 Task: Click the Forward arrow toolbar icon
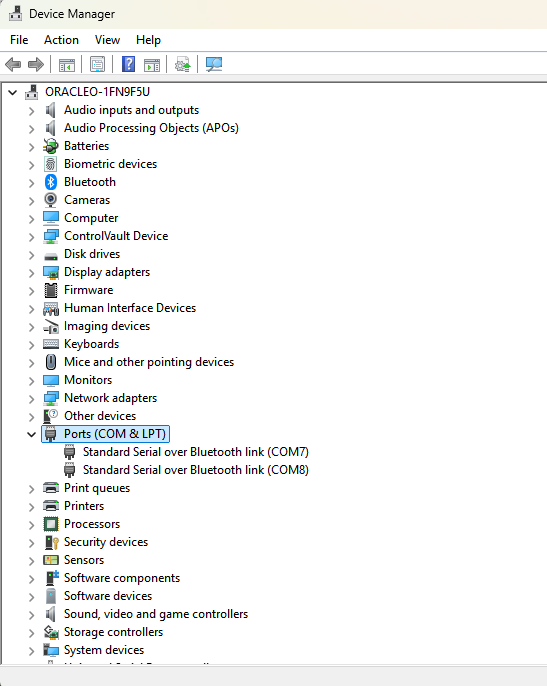tap(36, 65)
